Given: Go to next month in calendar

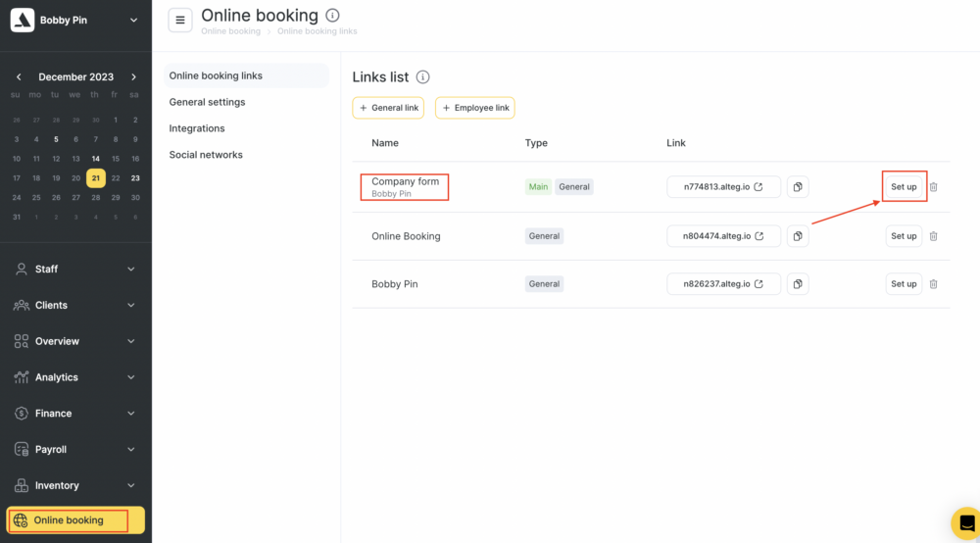Looking at the screenshot, I should (x=134, y=76).
